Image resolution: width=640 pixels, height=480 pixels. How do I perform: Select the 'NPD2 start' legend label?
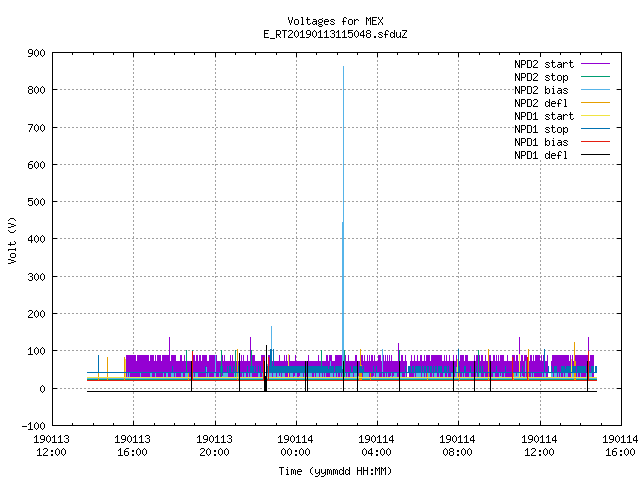click(x=544, y=64)
